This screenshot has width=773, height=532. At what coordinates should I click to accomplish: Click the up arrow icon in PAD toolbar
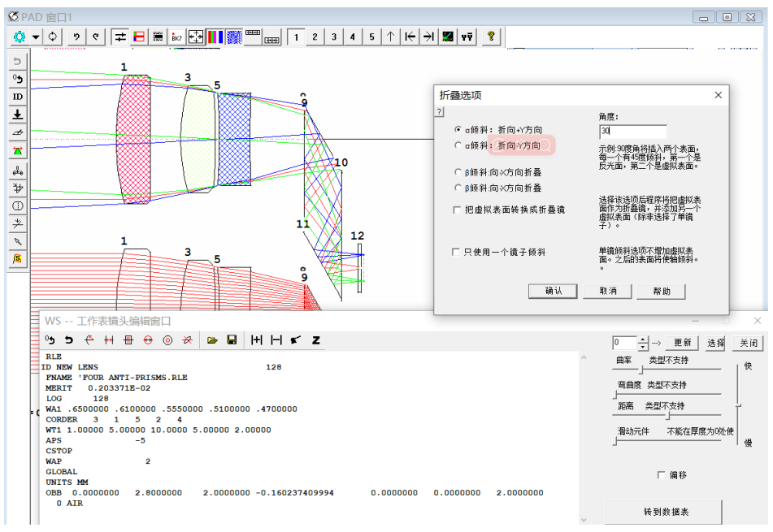click(390, 37)
